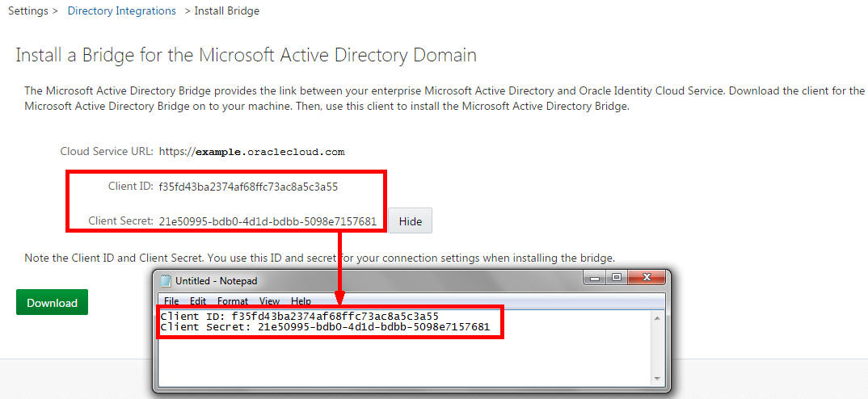
Task: Open the Help menu in Notepad
Action: coord(301,301)
